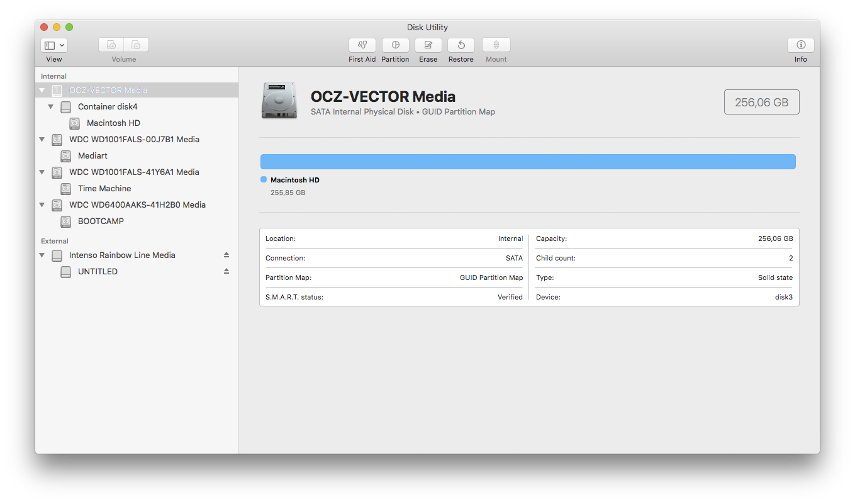Click the Mount toolbar icon
This screenshot has width=855, height=504.
click(x=496, y=45)
